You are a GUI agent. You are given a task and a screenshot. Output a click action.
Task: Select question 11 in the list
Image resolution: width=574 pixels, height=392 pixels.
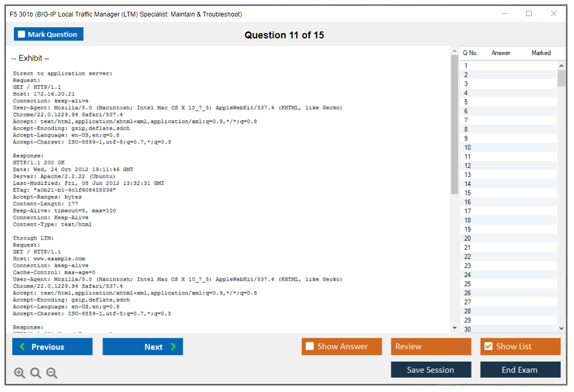tap(468, 157)
